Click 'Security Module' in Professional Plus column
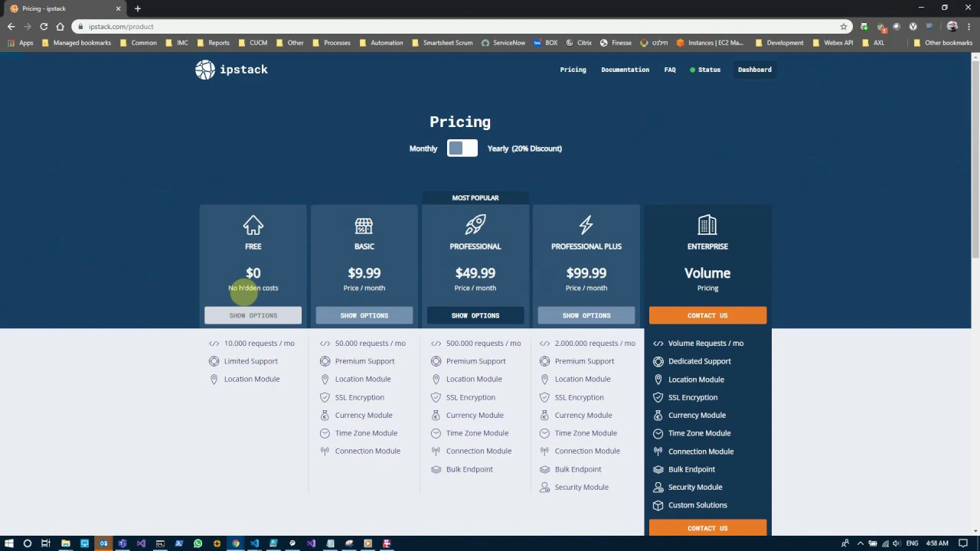The image size is (980, 551). [x=582, y=487]
